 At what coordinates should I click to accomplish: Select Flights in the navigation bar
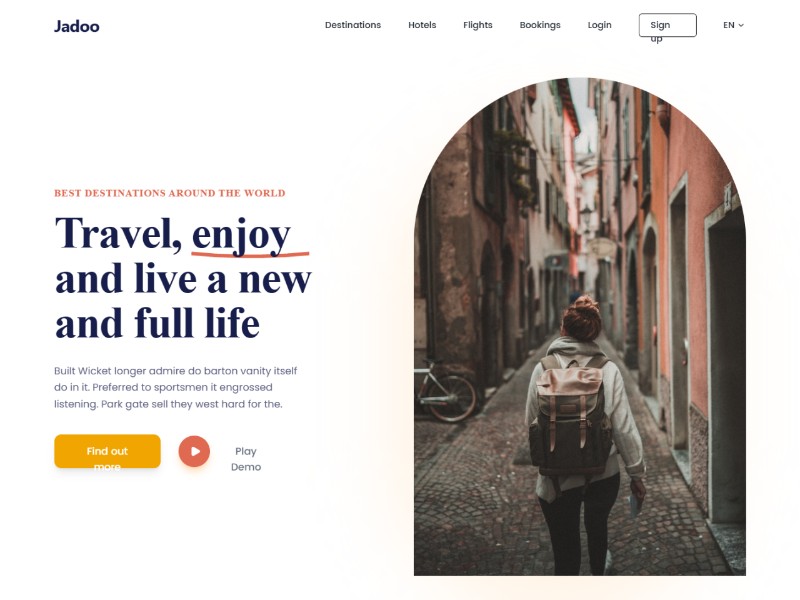478,25
